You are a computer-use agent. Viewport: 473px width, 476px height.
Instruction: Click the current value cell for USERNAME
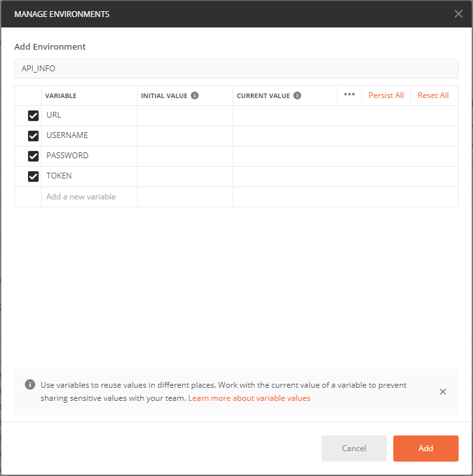click(346, 136)
